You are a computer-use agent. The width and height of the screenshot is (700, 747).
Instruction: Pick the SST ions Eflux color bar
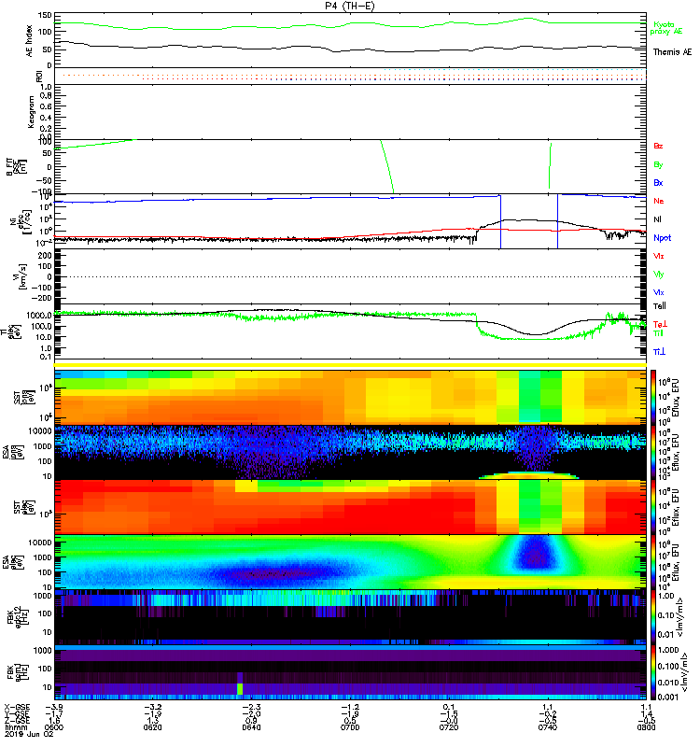[653, 398]
